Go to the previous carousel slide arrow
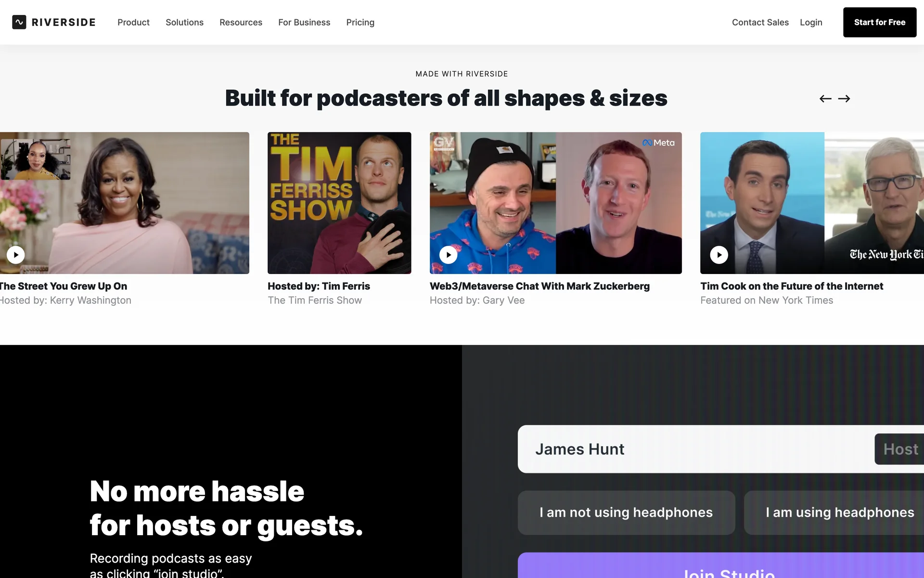This screenshot has width=924, height=578. click(x=825, y=99)
